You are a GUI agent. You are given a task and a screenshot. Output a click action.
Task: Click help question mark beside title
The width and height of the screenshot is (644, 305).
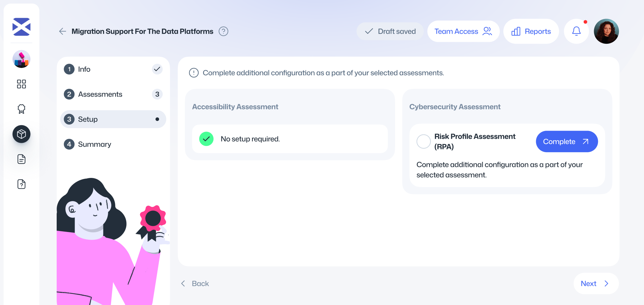pyautogui.click(x=223, y=31)
